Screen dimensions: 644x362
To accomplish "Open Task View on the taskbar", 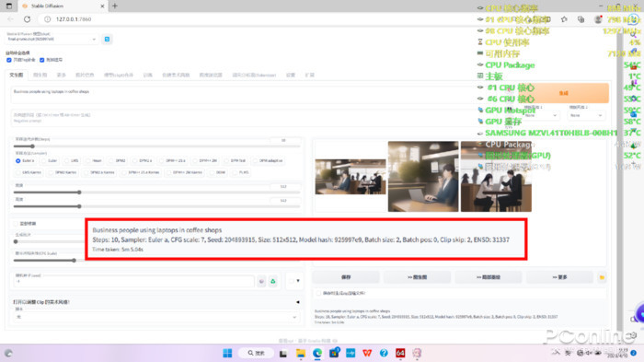I will click(x=283, y=353).
